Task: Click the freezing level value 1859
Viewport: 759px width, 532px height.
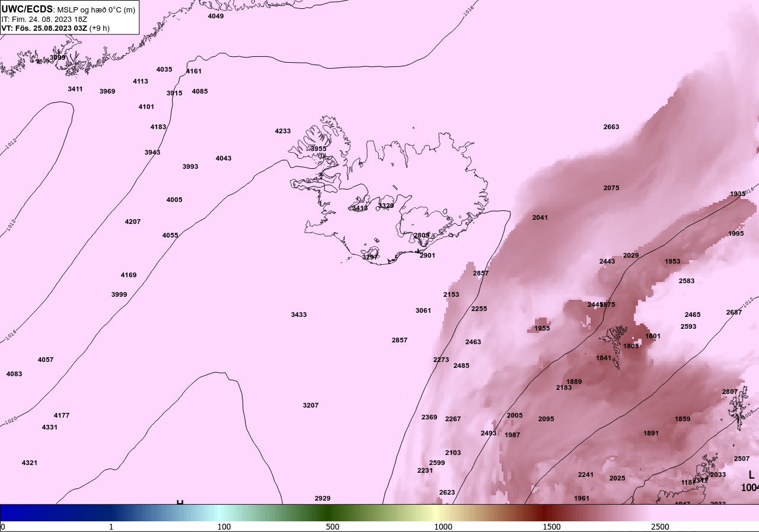Action: (683, 419)
